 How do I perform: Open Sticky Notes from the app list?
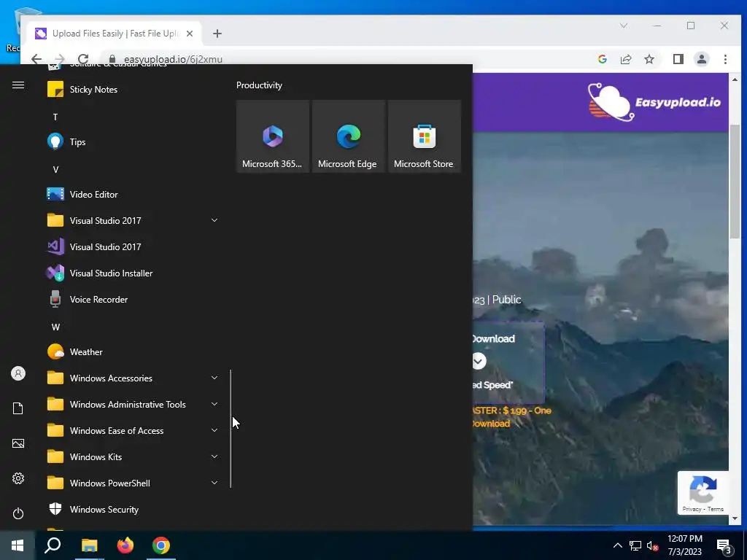tap(133, 90)
